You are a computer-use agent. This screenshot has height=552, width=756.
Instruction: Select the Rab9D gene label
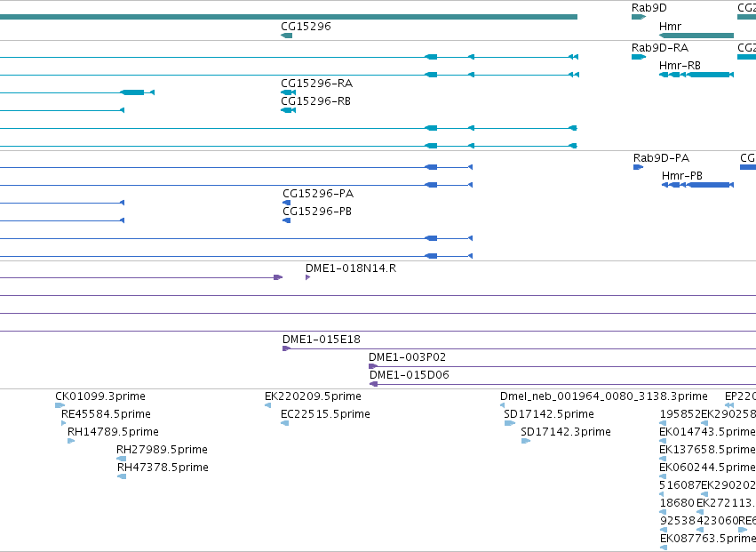[649, 8]
